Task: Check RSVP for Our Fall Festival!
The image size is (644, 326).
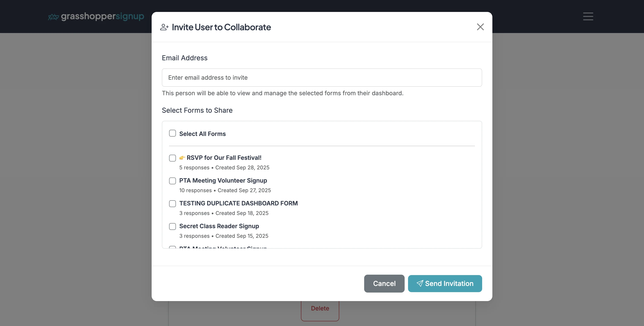Action: [x=172, y=158]
